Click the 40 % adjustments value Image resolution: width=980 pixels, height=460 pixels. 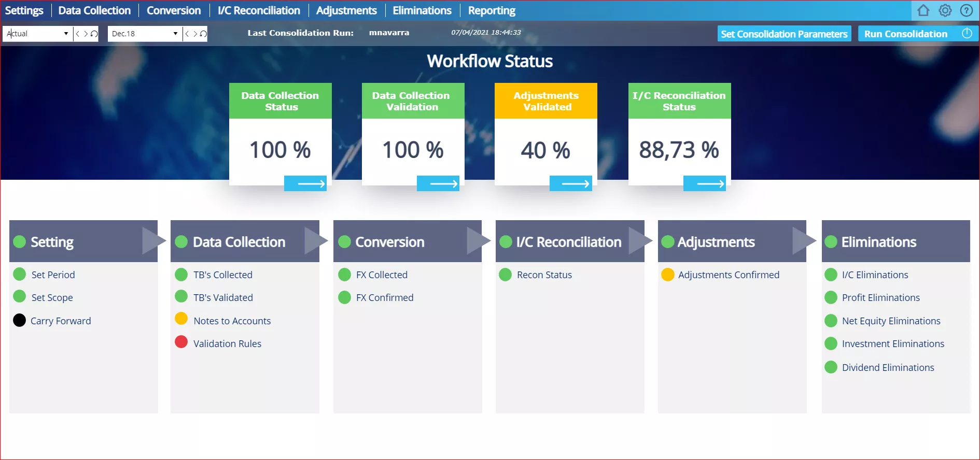pyautogui.click(x=545, y=150)
